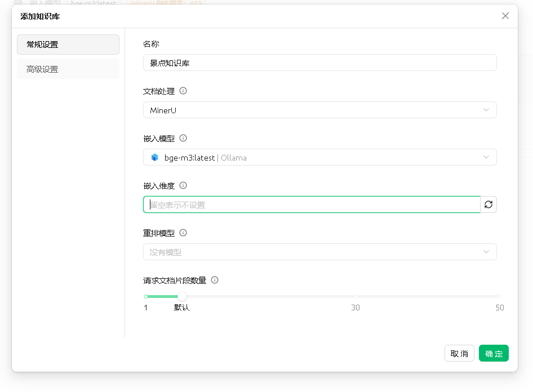
Task: Click the document chunk slider handle
Action: [x=182, y=297]
